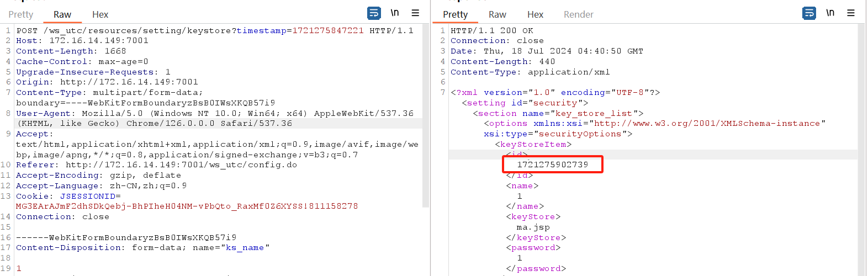Click response Date header line
The width and height of the screenshot is (868, 276).
(x=547, y=51)
